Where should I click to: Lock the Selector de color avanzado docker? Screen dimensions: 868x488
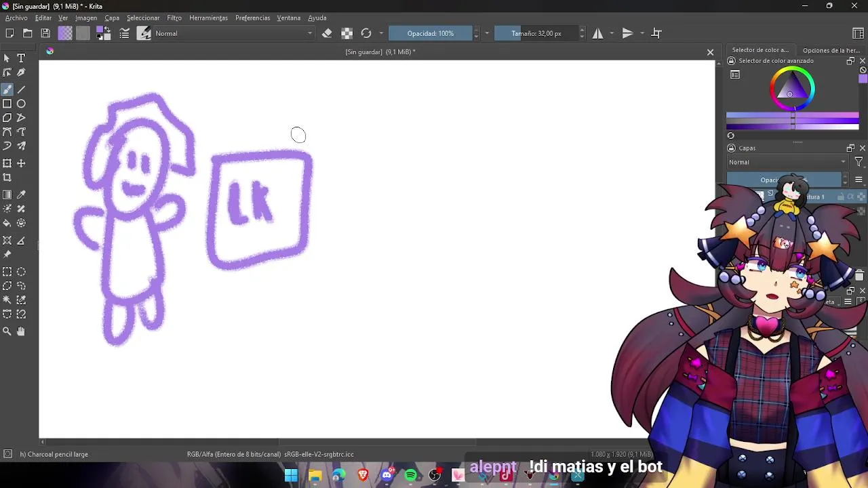pyautogui.click(x=731, y=61)
